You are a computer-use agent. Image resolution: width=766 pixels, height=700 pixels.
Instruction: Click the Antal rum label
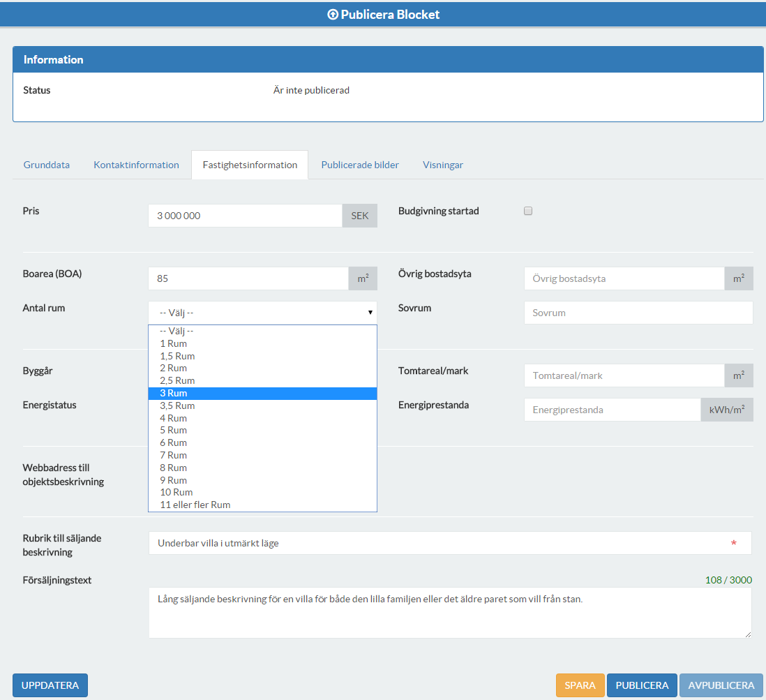click(x=44, y=308)
